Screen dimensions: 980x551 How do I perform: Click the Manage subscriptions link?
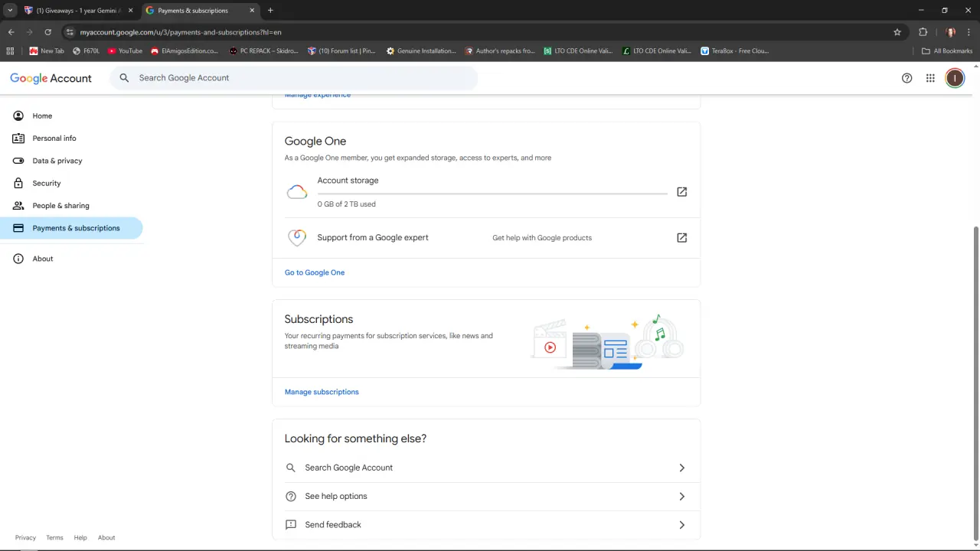tap(322, 392)
